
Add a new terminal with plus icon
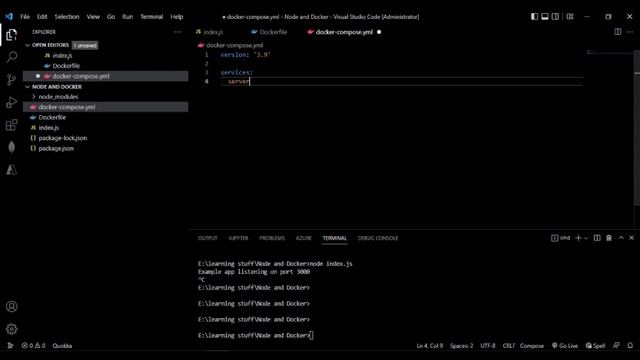click(x=578, y=238)
